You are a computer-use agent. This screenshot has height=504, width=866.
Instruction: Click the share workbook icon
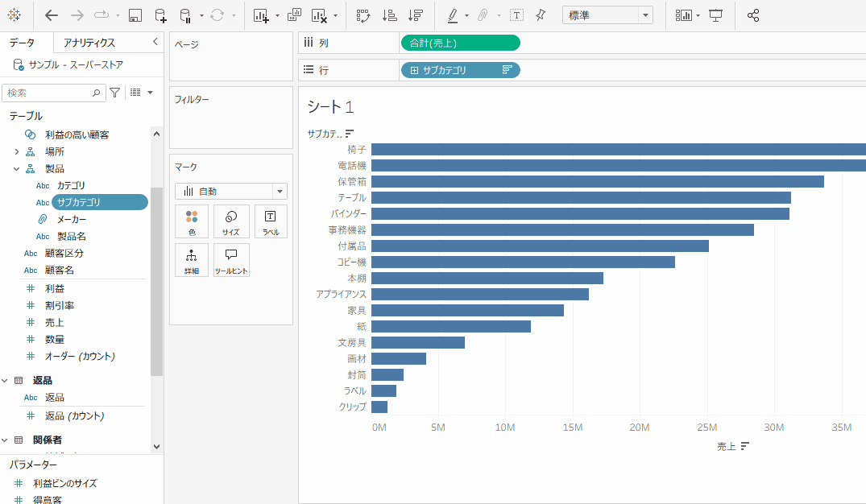point(753,15)
